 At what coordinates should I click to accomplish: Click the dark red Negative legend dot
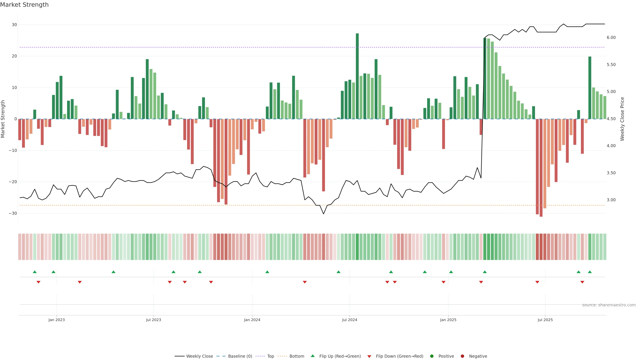462,356
